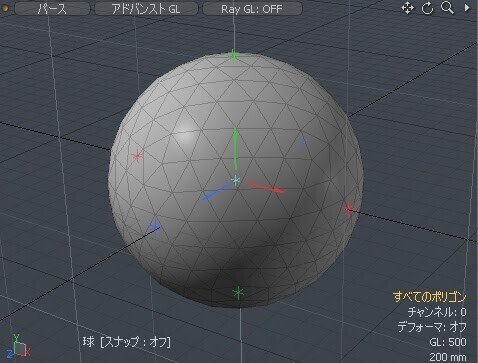Click the blue Z-axis arrow handle
478x363 pixels.
215,193
